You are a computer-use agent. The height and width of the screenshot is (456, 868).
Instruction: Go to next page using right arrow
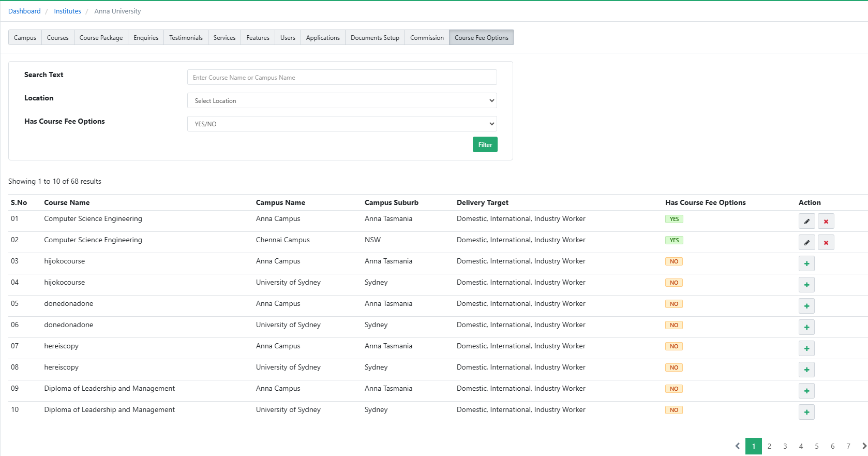(863, 446)
